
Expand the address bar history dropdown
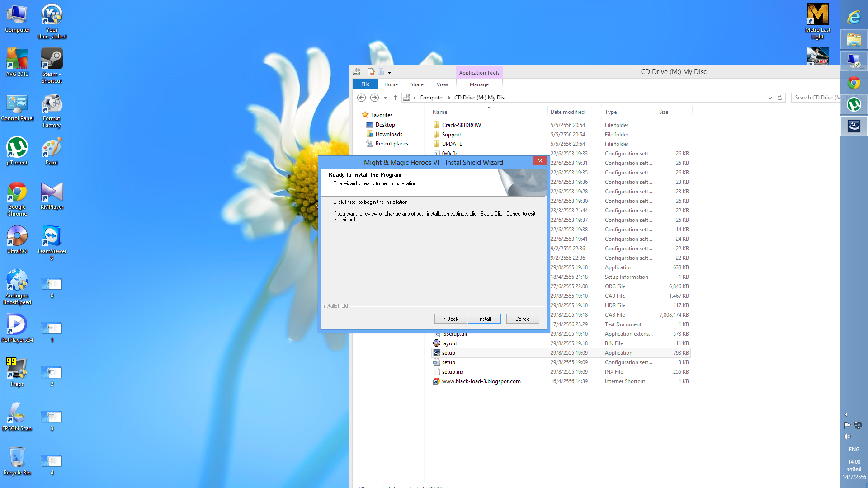(770, 98)
